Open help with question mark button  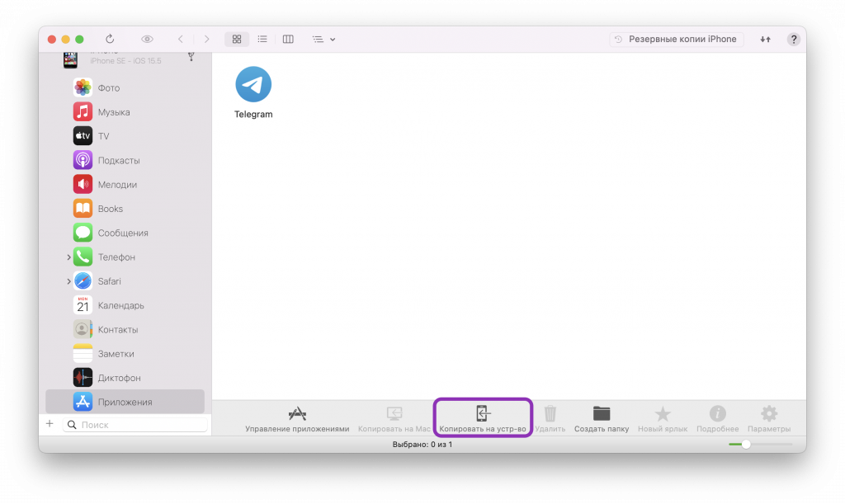click(x=793, y=39)
